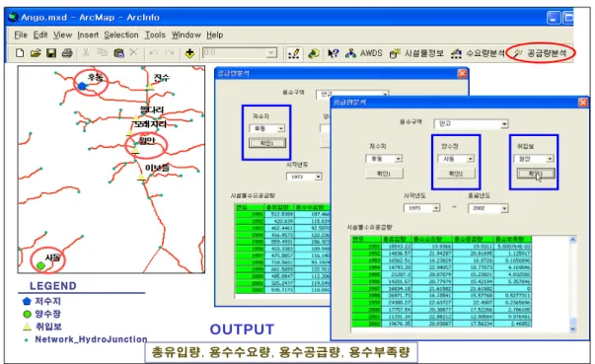This screenshot has height=364, width=595.
Task: Expand 시작년도 dropdown in front dialog
Action: (x=436, y=208)
